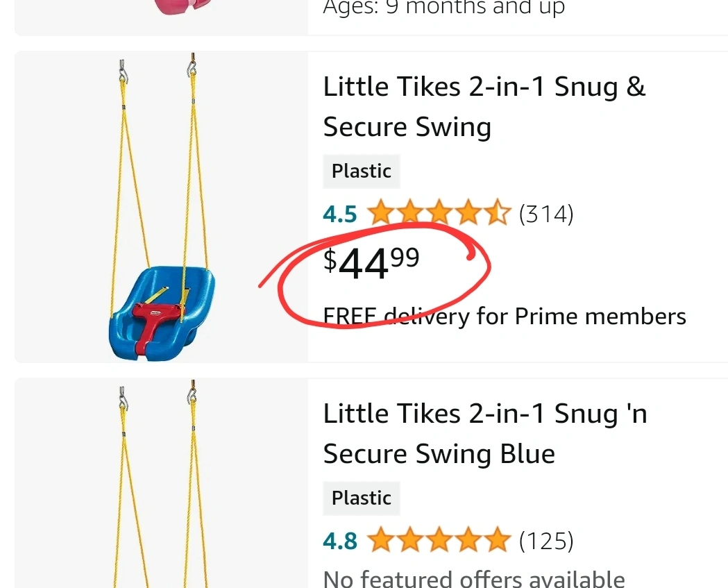The height and width of the screenshot is (588, 728).
Task: View the (314) reviews count
Action: pos(546,214)
